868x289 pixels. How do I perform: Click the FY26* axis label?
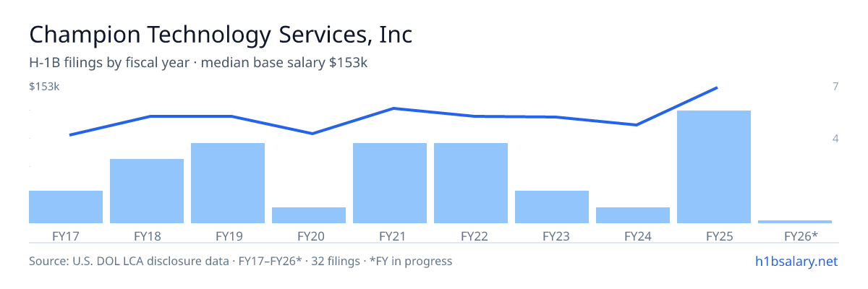click(x=801, y=236)
